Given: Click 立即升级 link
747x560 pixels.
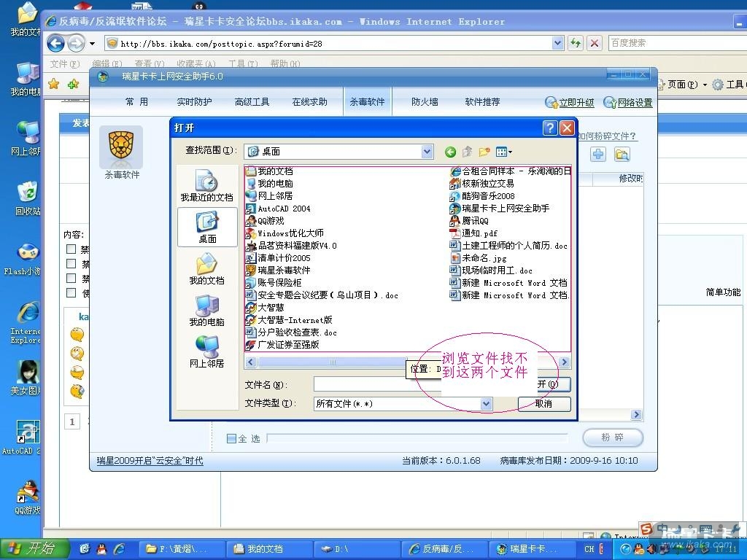Looking at the screenshot, I should 570,102.
